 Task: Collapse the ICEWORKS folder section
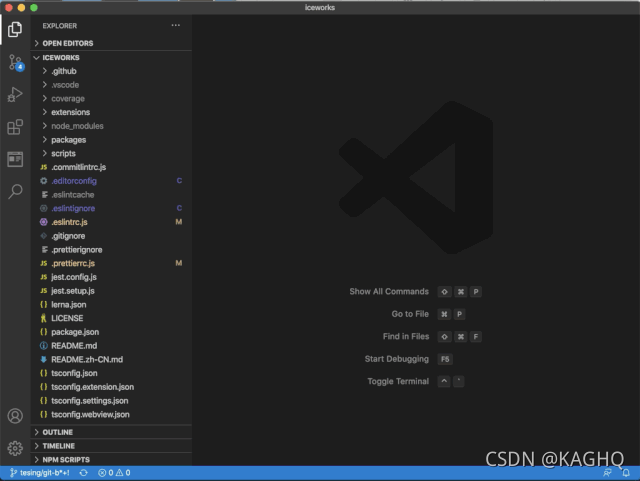[111, 58]
